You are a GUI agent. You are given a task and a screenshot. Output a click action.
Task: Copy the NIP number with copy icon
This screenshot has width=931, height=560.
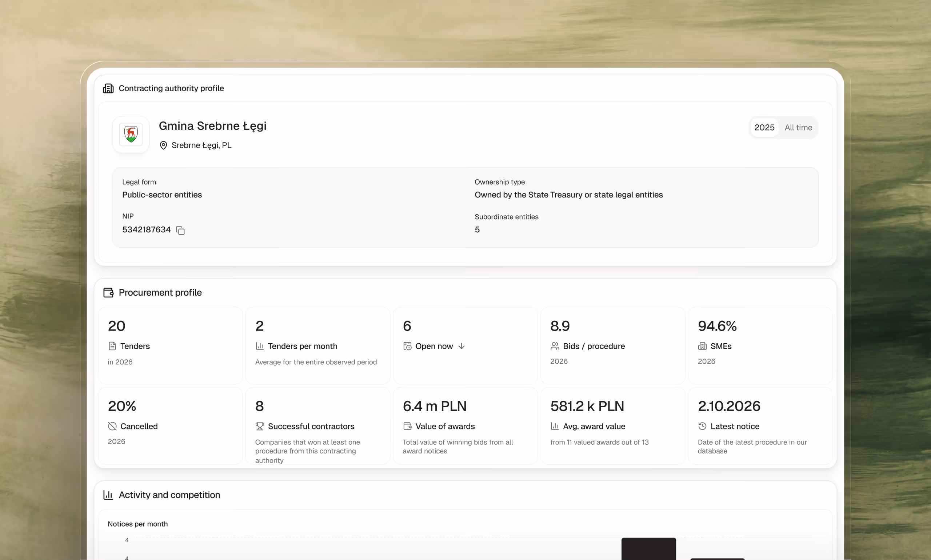(180, 230)
